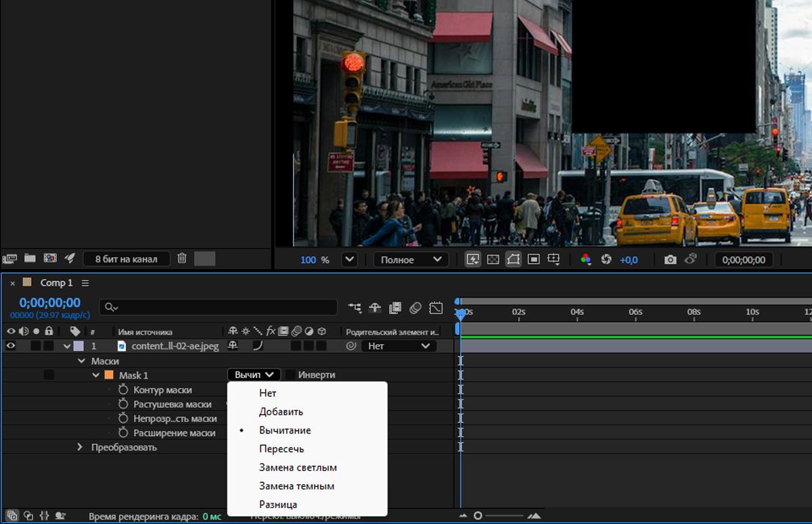This screenshot has width=812, height=524.
Task: Select Пересечь in the mask mode list
Action: pyautogui.click(x=281, y=449)
